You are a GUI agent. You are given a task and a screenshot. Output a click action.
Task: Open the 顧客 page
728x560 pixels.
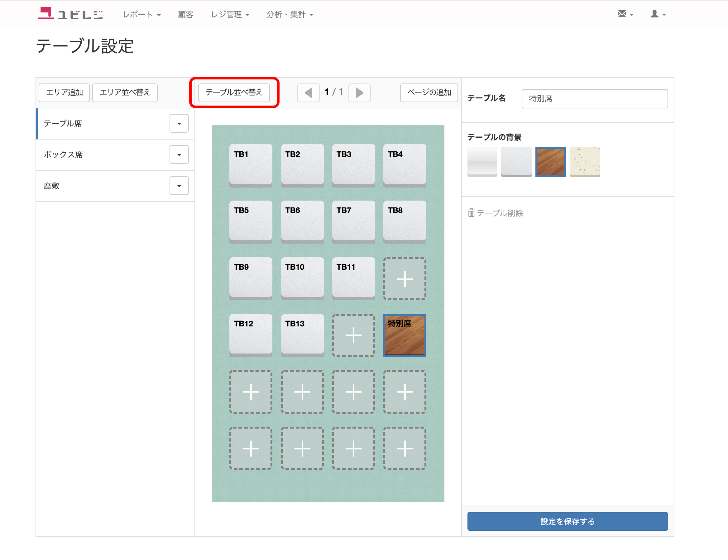pyautogui.click(x=185, y=14)
